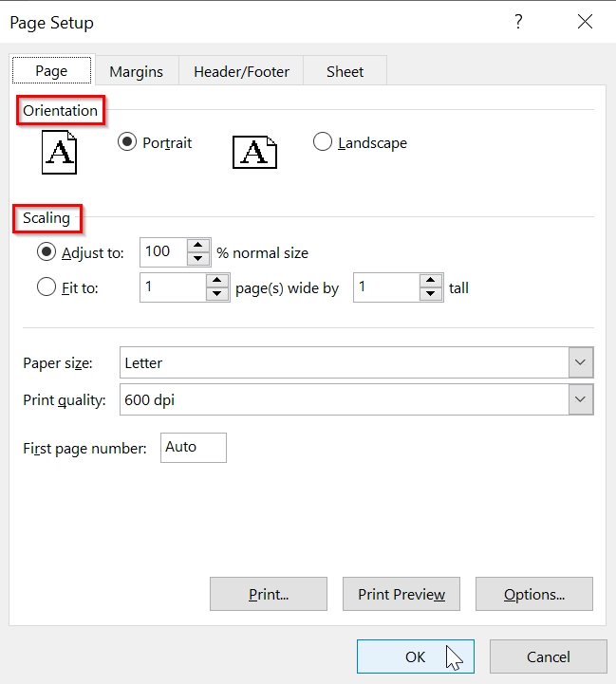616x684 pixels.
Task: Open the Sheet tab
Action: point(345,71)
